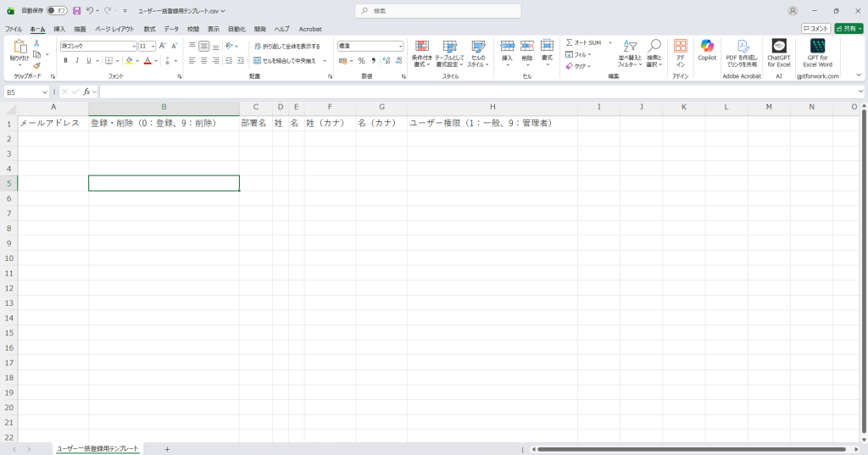
Task: Click the insert function fx icon
Action: coord(86,92)
